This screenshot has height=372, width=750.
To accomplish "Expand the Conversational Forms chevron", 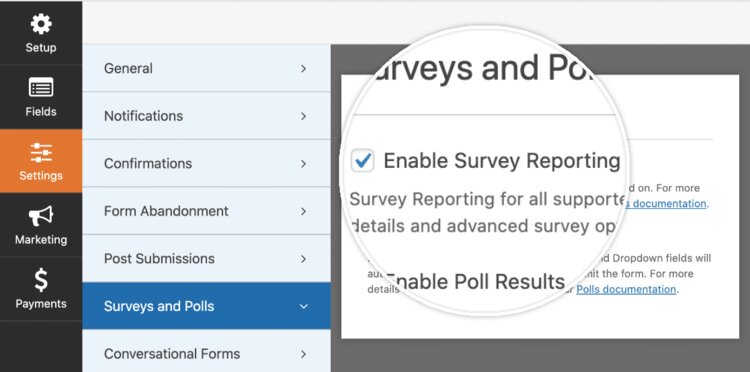I will click(303, 354).
